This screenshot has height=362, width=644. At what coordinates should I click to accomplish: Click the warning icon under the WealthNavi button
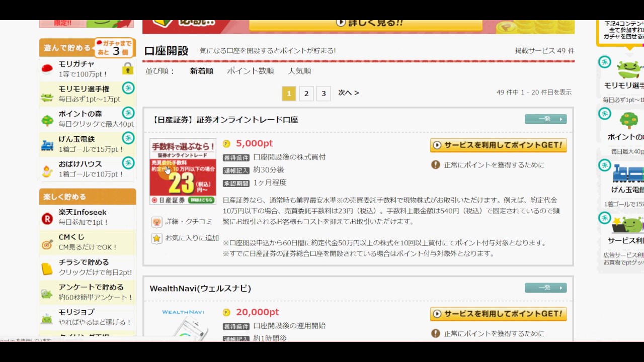coord(436,333)
